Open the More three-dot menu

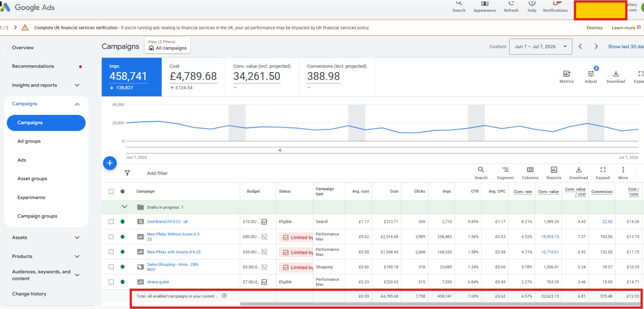[623, 173]
